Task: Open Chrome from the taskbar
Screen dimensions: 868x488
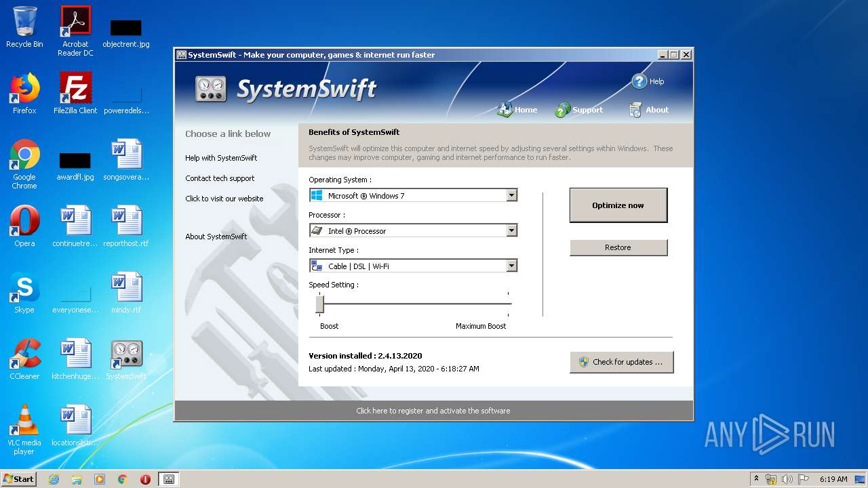Action: pyautogui.click(x=122, y=479)
